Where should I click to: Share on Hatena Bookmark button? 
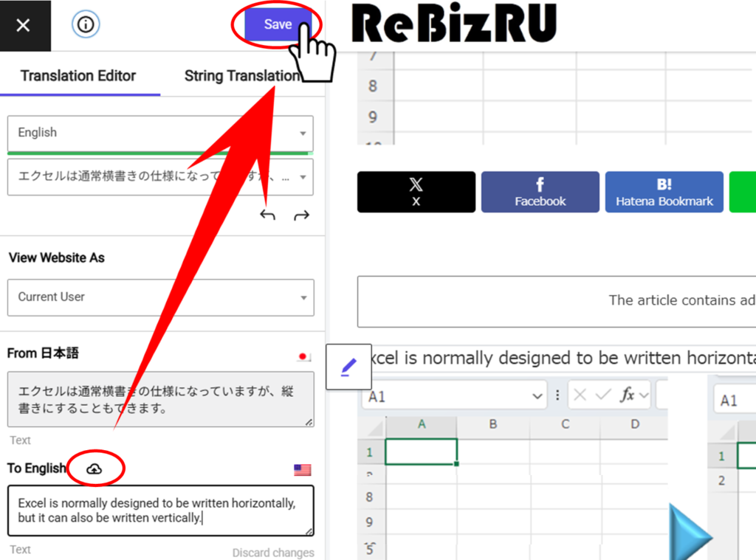664,192
